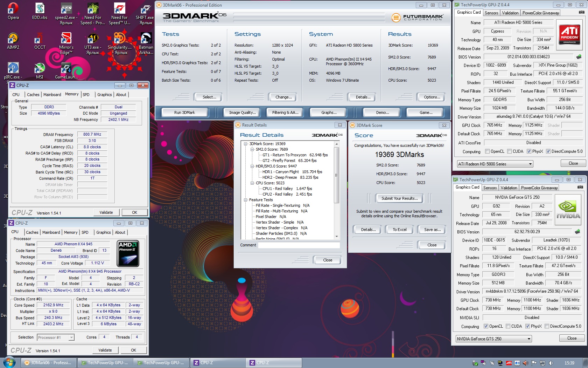
Task: Open the UT3.exe shortcut icon
Action: [x=93, y=43]
